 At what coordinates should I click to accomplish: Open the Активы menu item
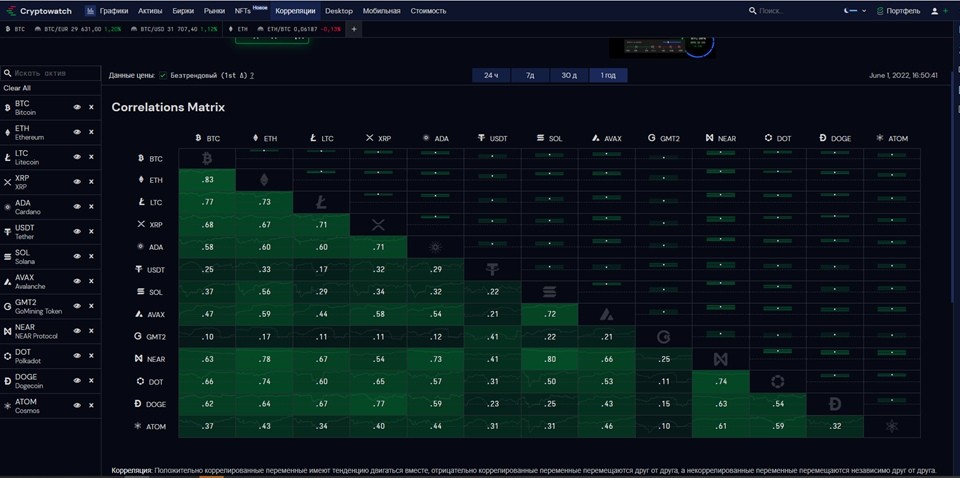(x=150, y=11)
